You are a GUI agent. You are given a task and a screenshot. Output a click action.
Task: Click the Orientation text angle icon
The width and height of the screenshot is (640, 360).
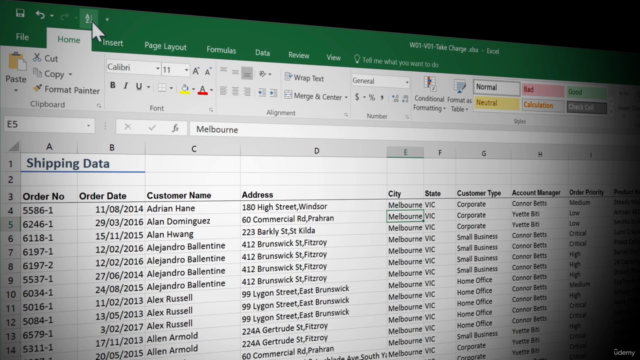tap(262, 74)
